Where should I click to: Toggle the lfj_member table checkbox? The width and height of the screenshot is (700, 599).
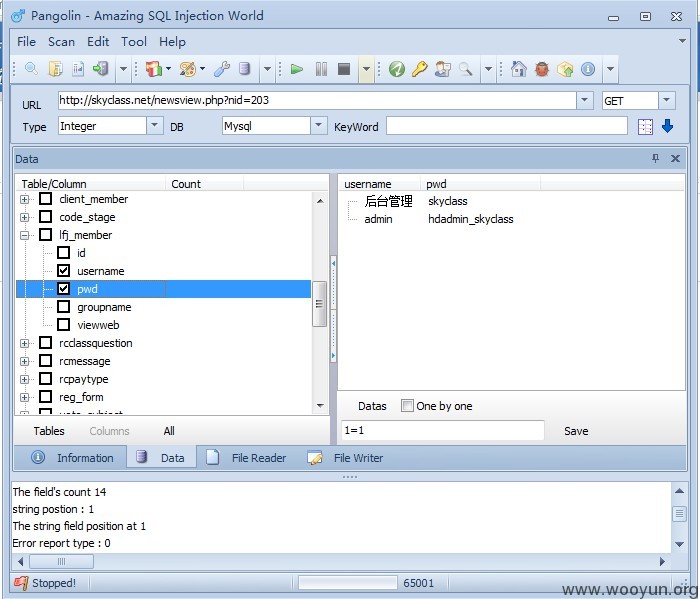pos(46,234)
